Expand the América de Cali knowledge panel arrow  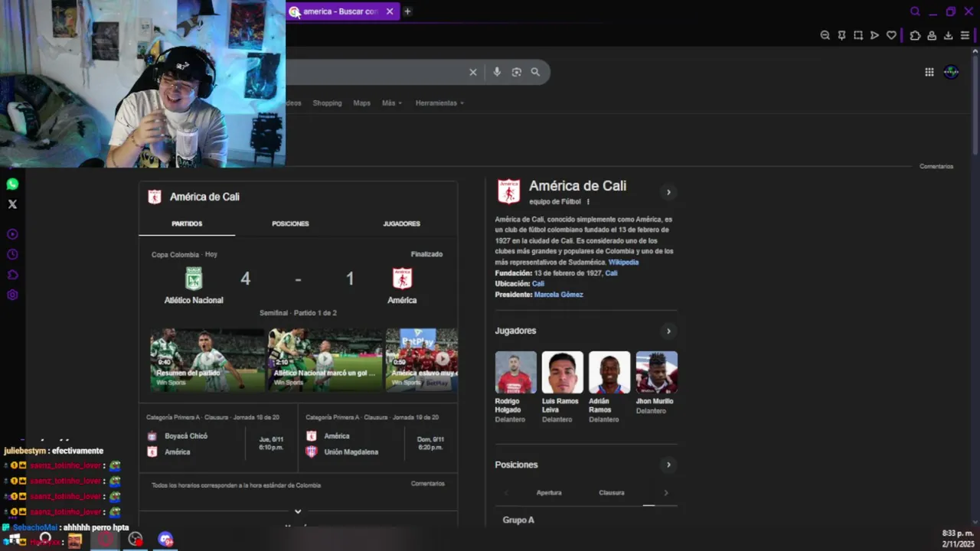[668, 192]
